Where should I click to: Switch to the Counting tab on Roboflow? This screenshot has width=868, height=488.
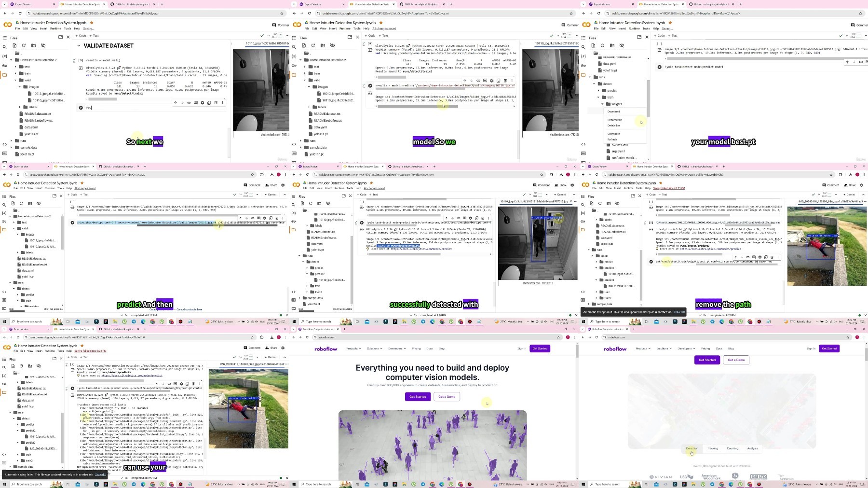click(732, 448)
